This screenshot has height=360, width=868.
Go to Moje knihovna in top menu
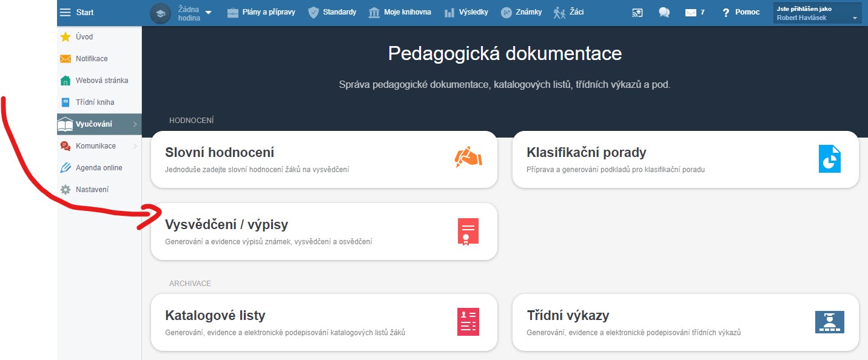(x=400, y=12)
